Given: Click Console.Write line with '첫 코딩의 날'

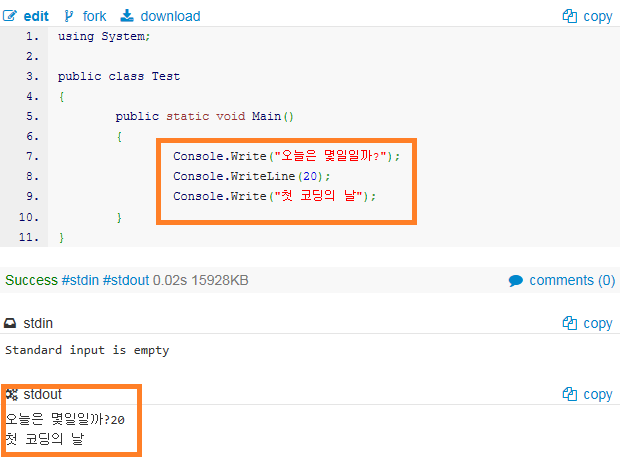Looking at the screenshot, I should (x=275, y=196).
